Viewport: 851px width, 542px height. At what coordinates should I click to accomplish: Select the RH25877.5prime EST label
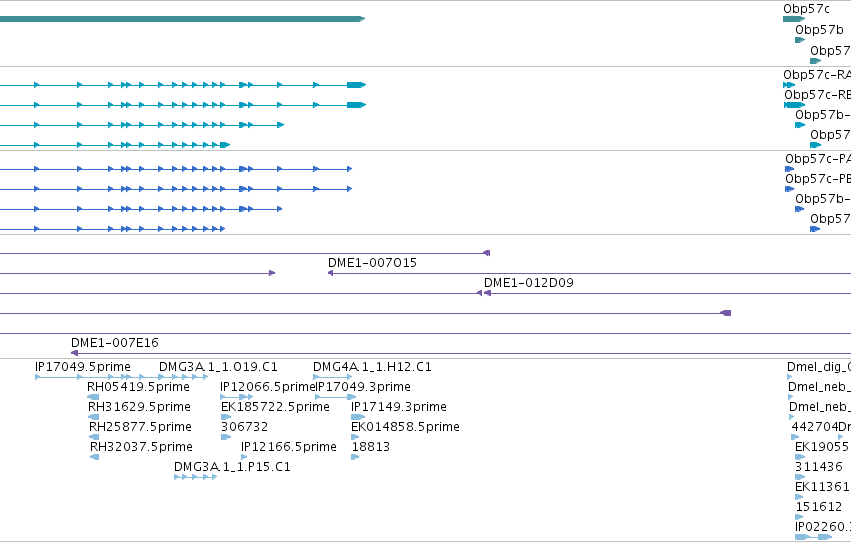141,427
